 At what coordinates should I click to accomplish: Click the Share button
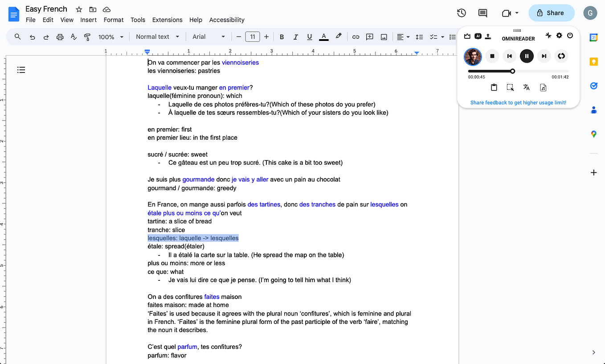click(x=551, y=13)
